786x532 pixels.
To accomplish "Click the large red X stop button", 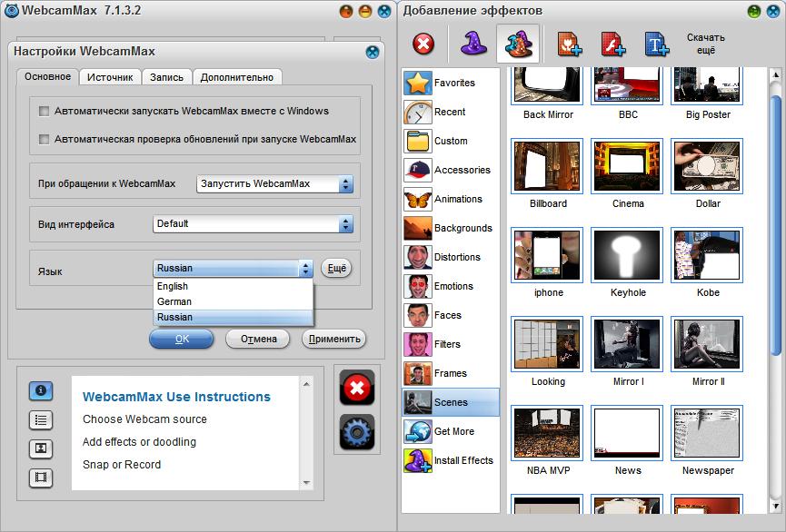I will tap(357, 388).
